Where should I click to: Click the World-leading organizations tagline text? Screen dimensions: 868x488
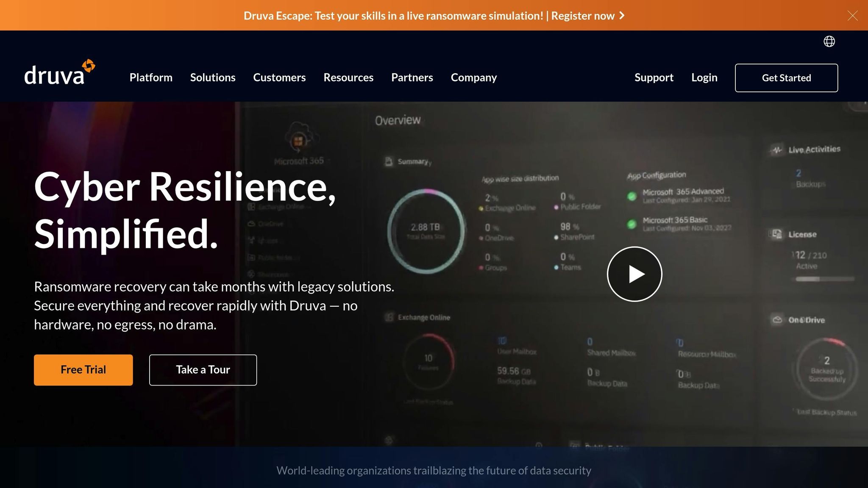434,471
